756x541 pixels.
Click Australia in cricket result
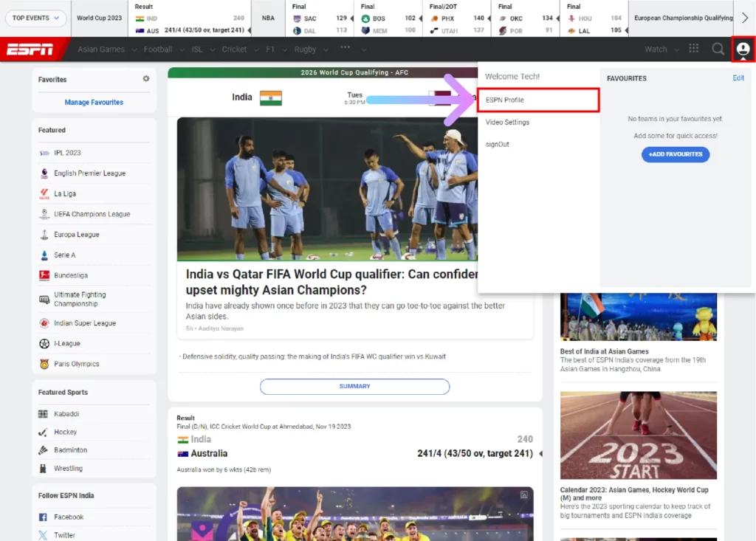pos(209,453)
